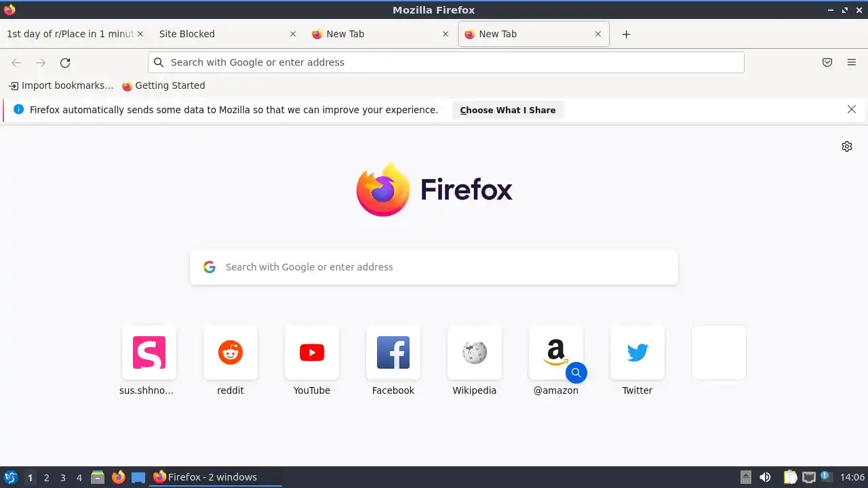The image size is (868, 488).
Task: Switch to workspace 2 in taskbar
Action: [x=47, y=478]
